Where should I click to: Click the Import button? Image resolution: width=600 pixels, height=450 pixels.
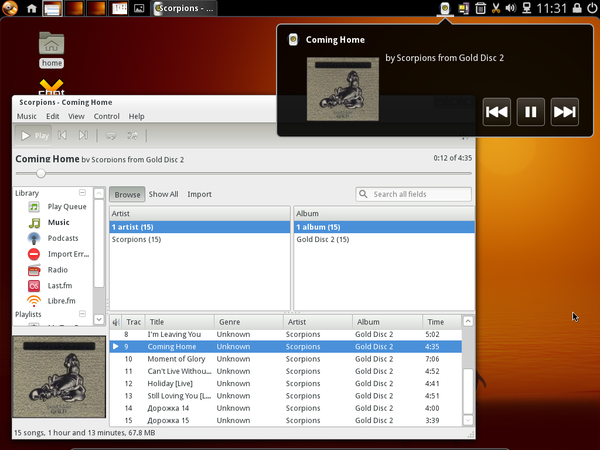[199, 194]
